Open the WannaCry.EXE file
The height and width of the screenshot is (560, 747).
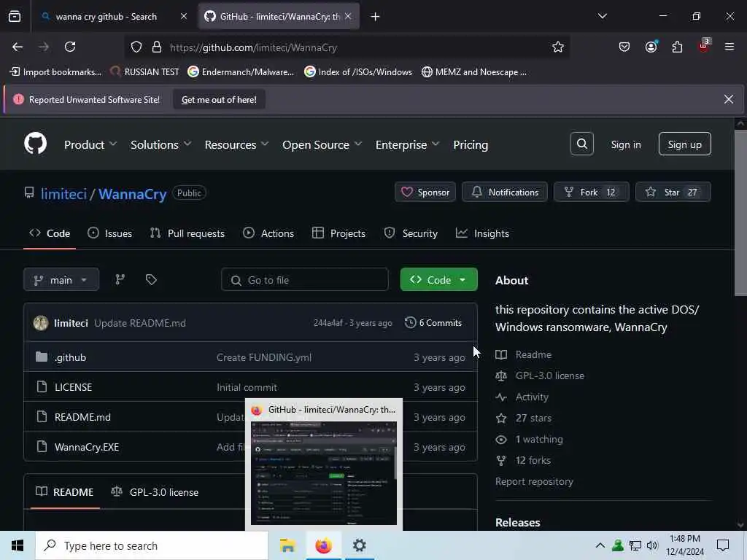87,447
